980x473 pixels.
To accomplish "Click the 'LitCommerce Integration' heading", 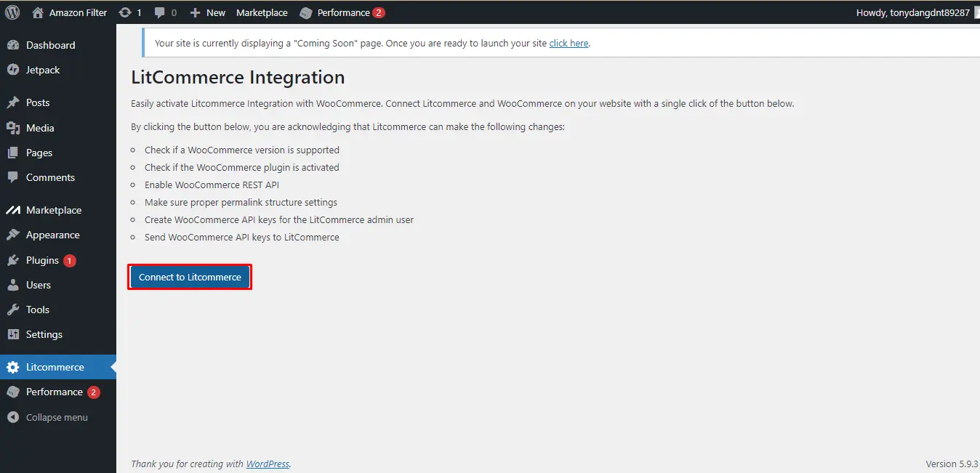I will click(238, 77).
